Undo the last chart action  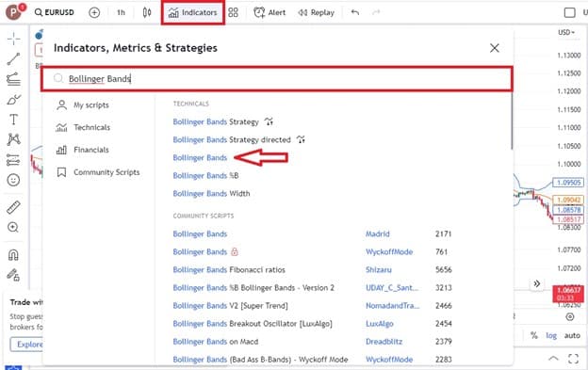click(x=355, y=12)
